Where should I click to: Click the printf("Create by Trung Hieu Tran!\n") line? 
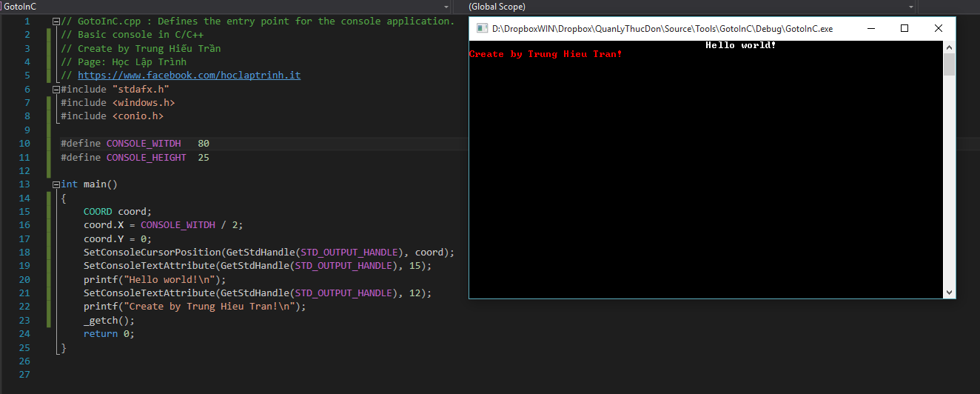click(x=195, y=307)
